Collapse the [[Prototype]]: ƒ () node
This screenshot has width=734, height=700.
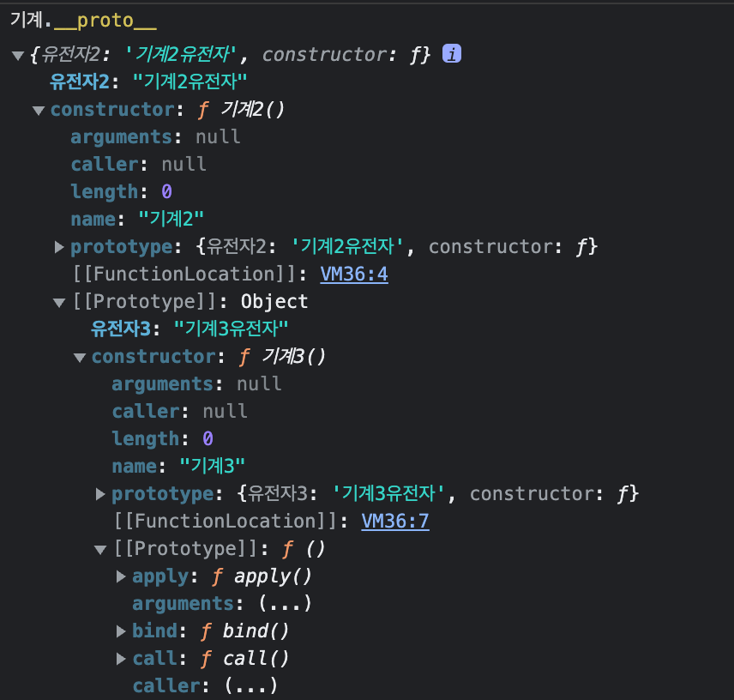100,550
